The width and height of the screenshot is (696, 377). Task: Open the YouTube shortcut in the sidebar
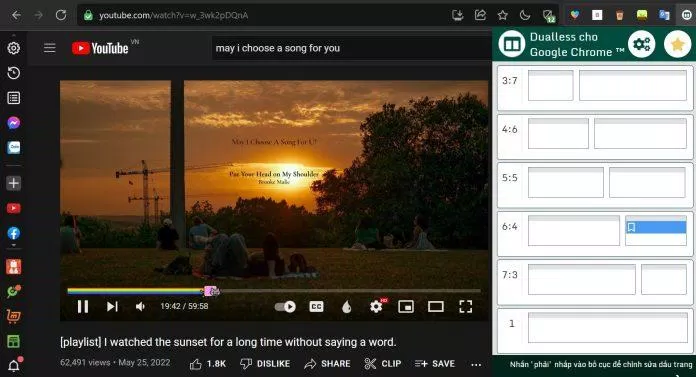point(13,208)
